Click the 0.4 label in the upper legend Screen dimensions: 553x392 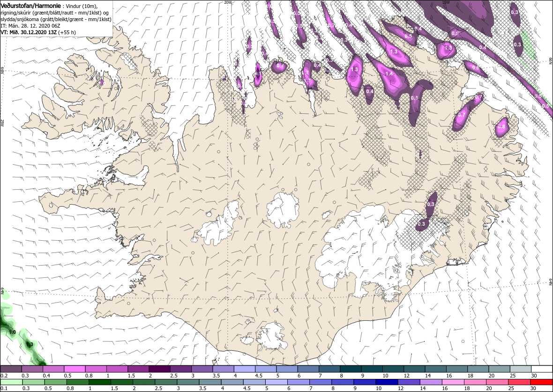pyautogui.click(x=46, y=376)
